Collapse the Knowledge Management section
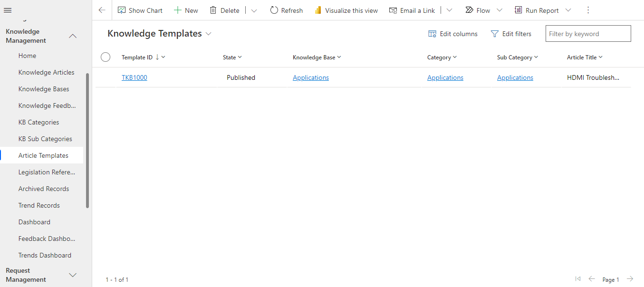 click(x=73, y=36)
